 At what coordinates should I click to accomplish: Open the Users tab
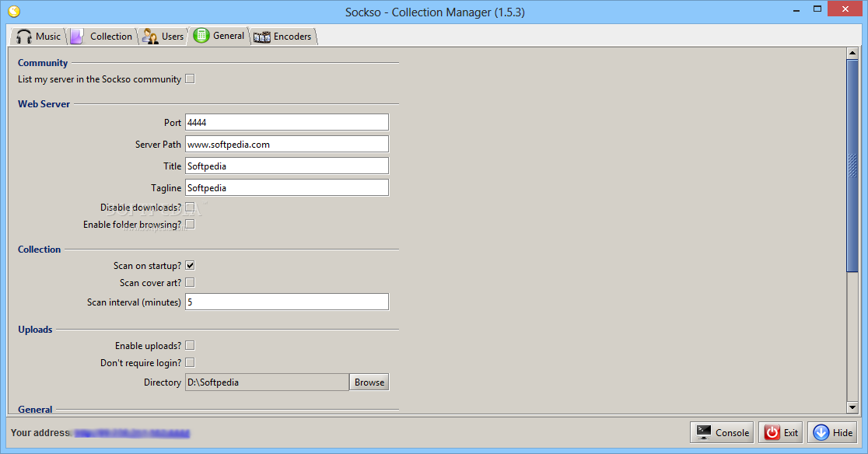coord(163,37)
